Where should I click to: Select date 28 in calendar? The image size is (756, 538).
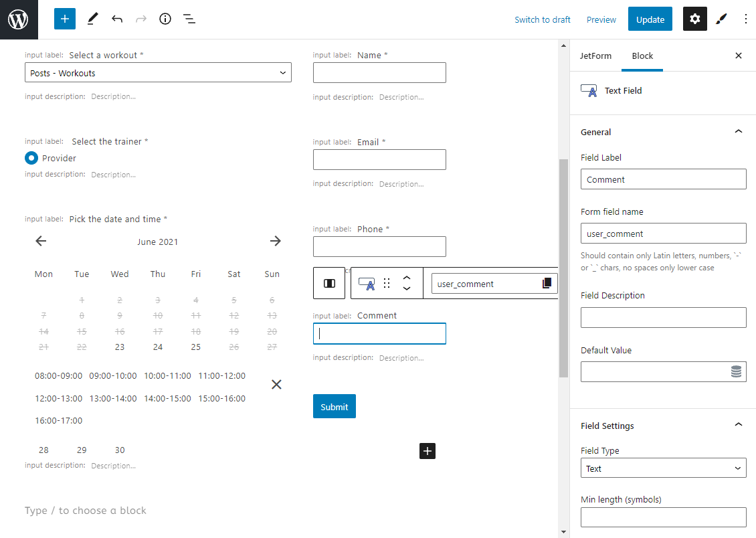click(x=43, y=450)
